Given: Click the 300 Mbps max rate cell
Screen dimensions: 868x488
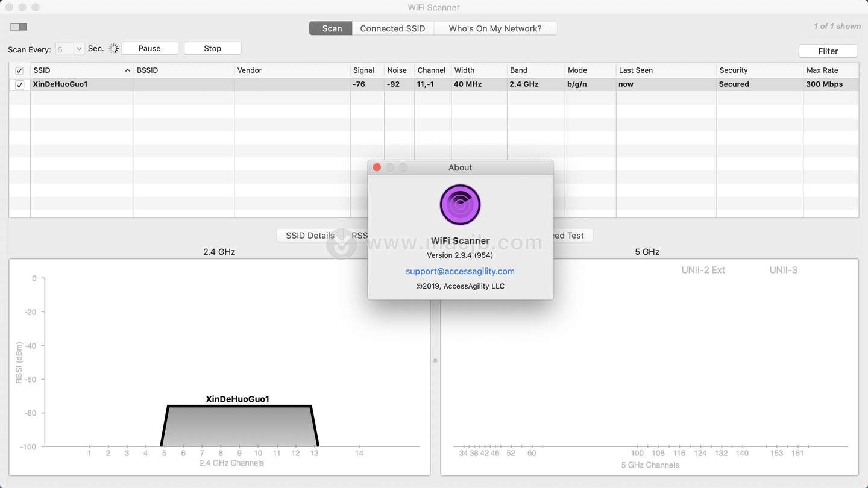Looking at the screenshot, I should point(824,84).
